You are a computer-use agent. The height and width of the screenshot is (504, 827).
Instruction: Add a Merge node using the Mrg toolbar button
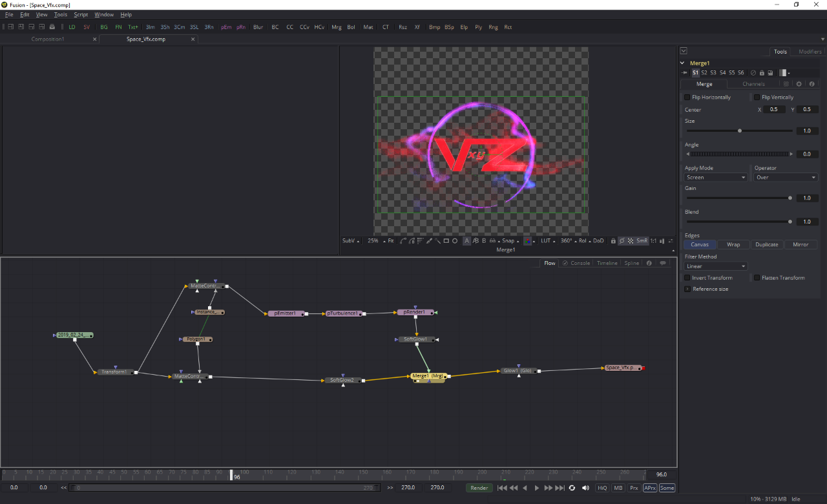336,27
